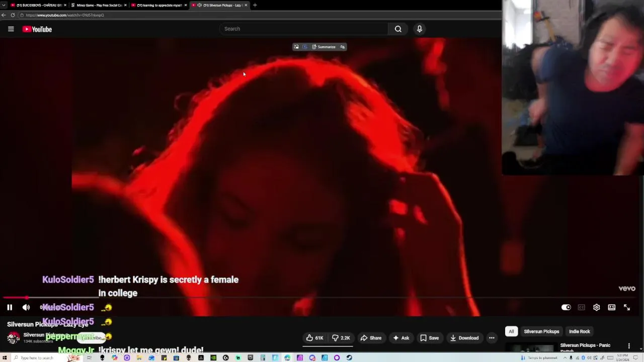Screen dimensions: 644x362
Task: Switch to theater mode view
Action: pos(611,307)
